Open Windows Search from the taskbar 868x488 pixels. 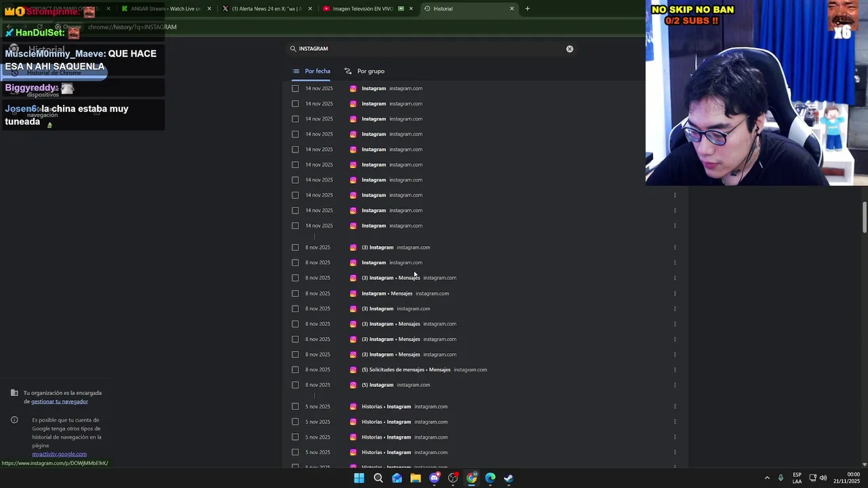tap(378, 478)
